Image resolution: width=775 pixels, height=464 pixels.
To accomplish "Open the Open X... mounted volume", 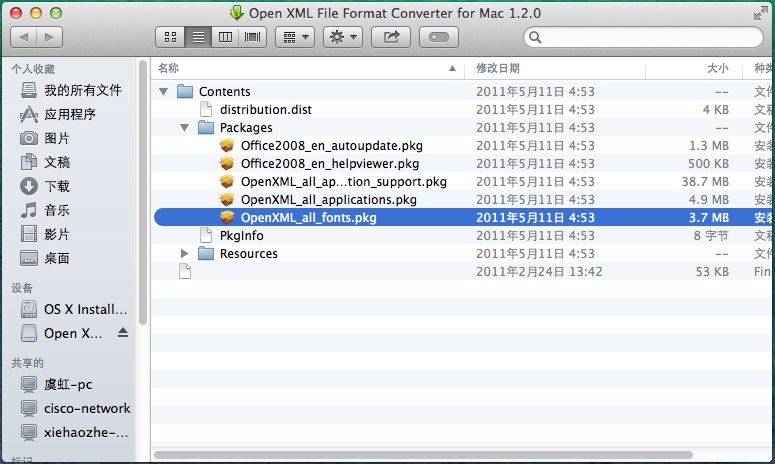I will tap(62, 333).
